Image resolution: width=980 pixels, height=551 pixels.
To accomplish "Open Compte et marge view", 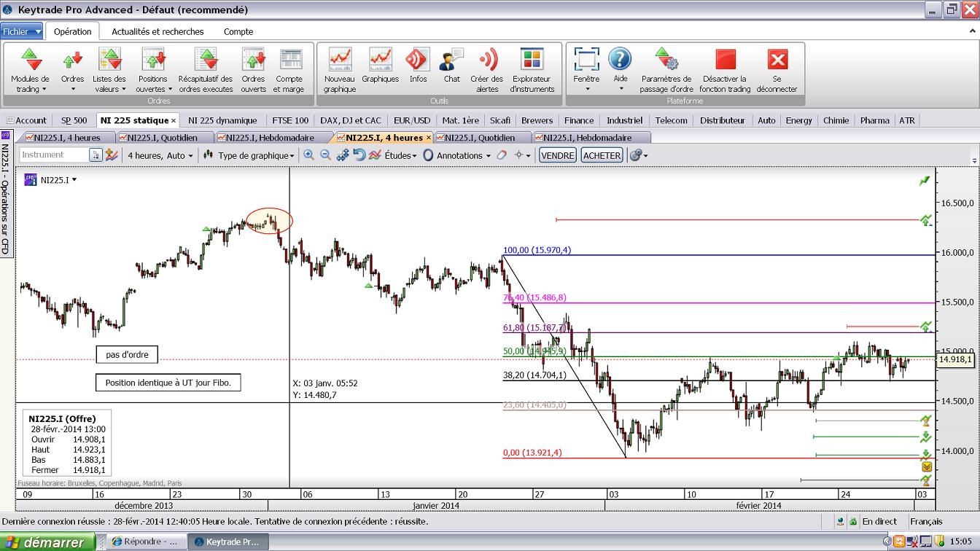I will [289, 70].
